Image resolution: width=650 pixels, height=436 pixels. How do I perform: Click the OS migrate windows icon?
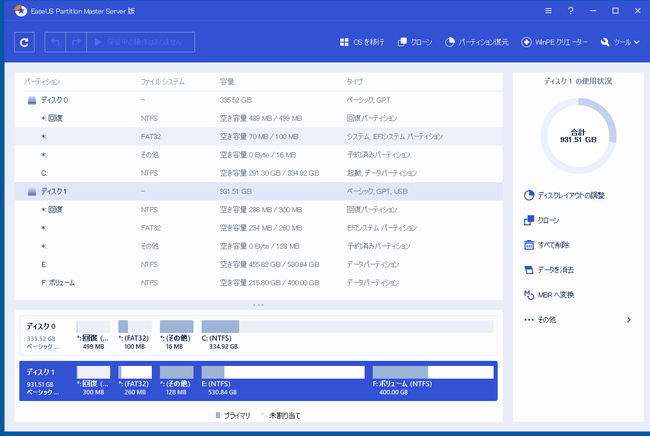coord(344,42)
